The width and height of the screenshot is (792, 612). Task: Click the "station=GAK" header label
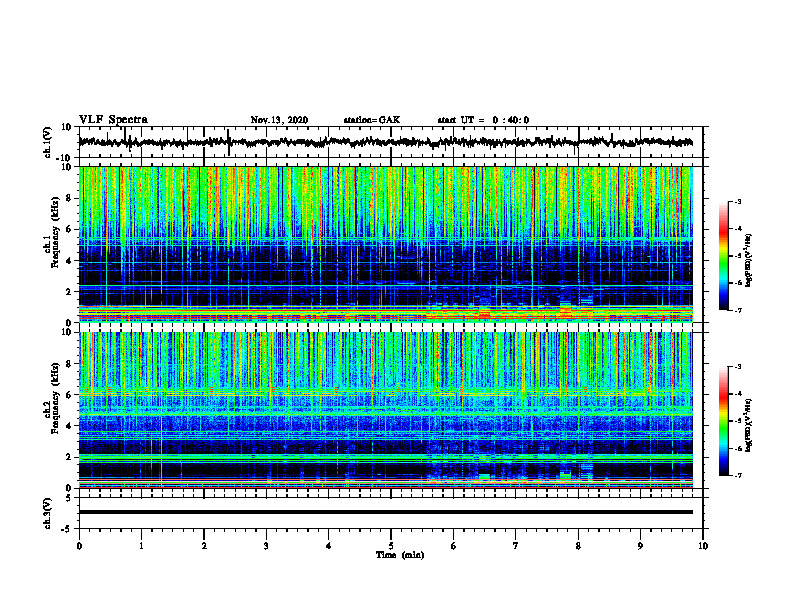click(x=372, y=120)
